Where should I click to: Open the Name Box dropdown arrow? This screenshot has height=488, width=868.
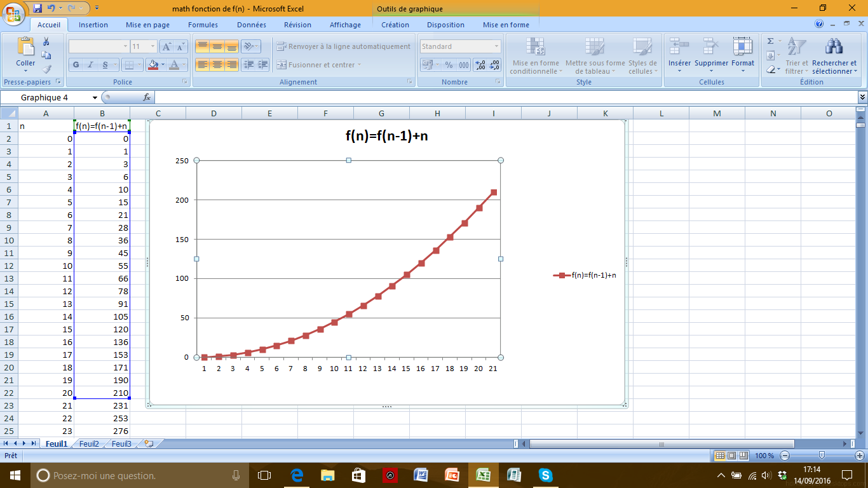point(95,97)
